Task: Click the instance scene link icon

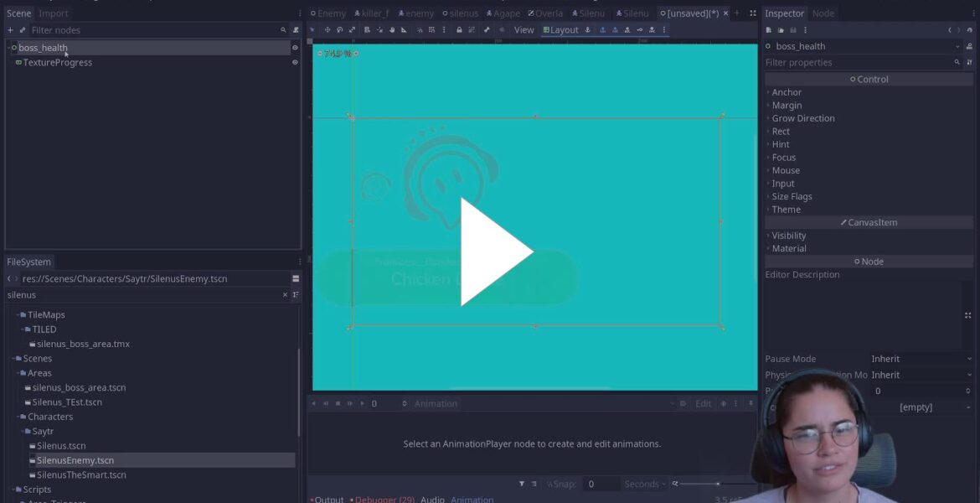Action: (x=23, y=30)
